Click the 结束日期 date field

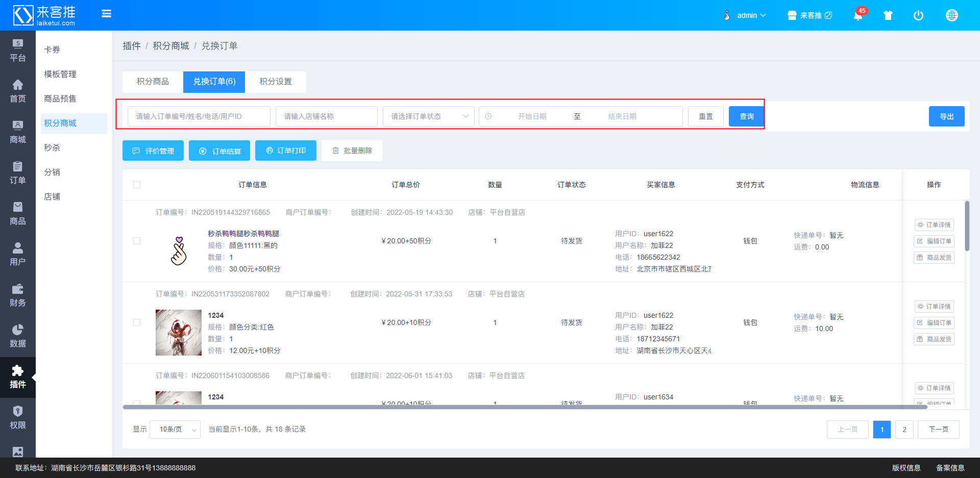coord(622,116)
